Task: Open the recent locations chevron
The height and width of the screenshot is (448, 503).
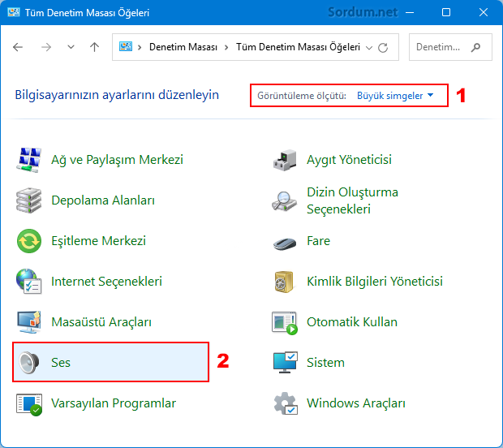Action: [71, 48]
